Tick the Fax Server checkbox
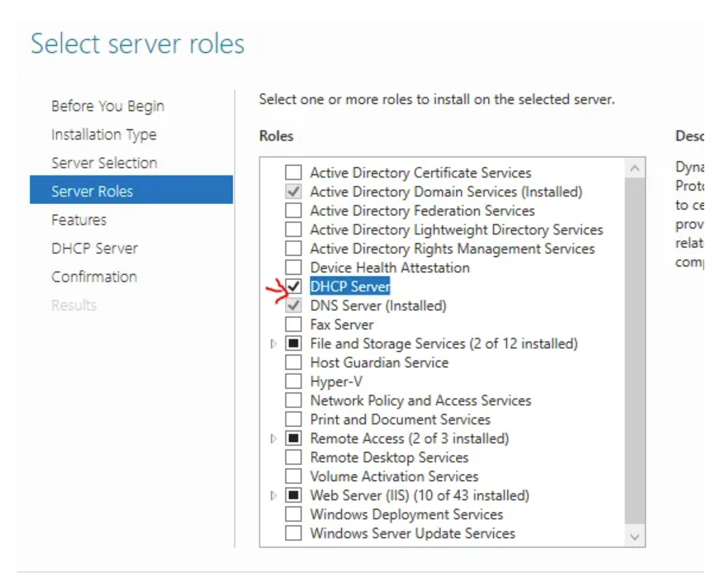 (x=293, y=324)
